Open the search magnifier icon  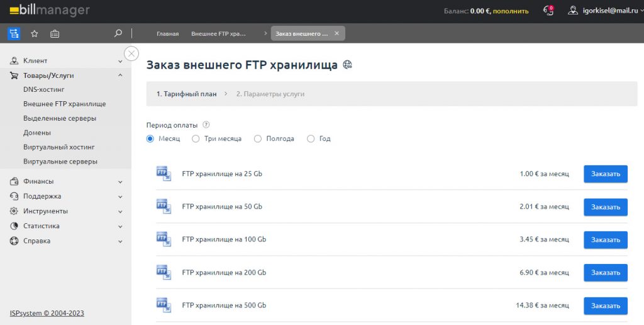click(x=118, y=33)
